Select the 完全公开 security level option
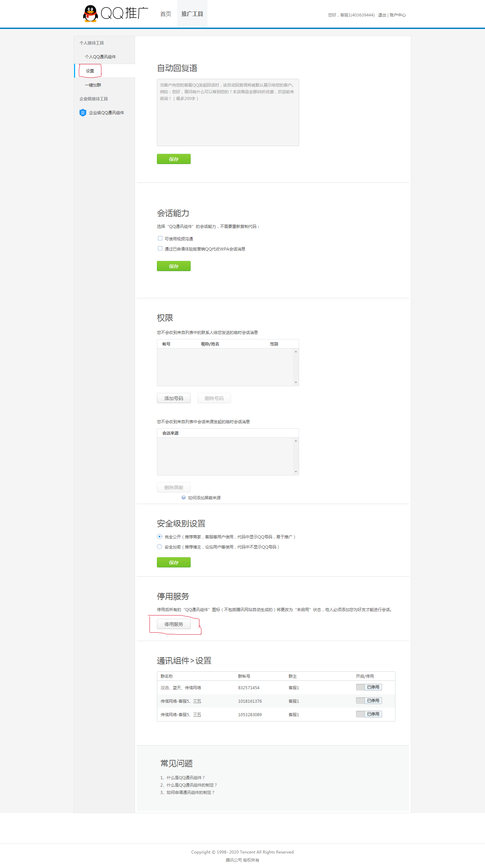The image size is (485, 868). pyautogui.click(x=159, y=536)
